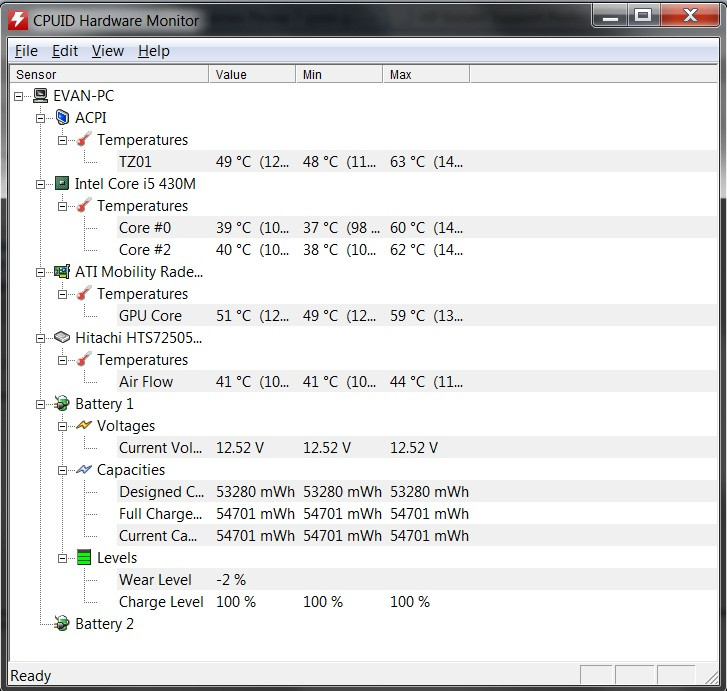Open the Edit menu

64,51
